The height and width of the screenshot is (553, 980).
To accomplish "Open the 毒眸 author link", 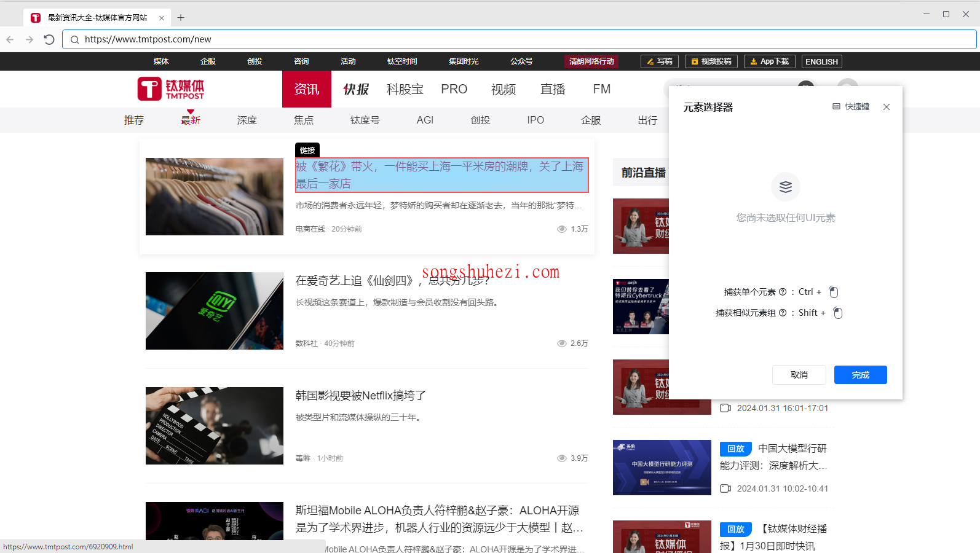I will point(303,458).
